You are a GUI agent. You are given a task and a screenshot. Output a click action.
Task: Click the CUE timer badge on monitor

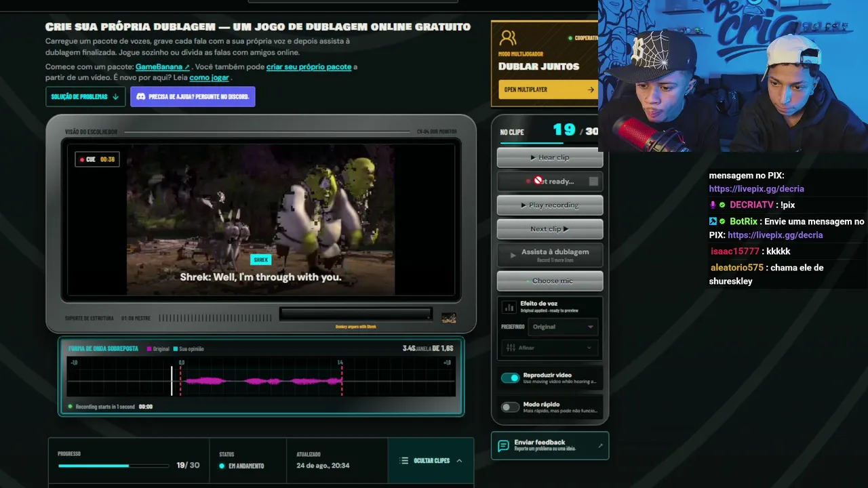pos(98,159)
